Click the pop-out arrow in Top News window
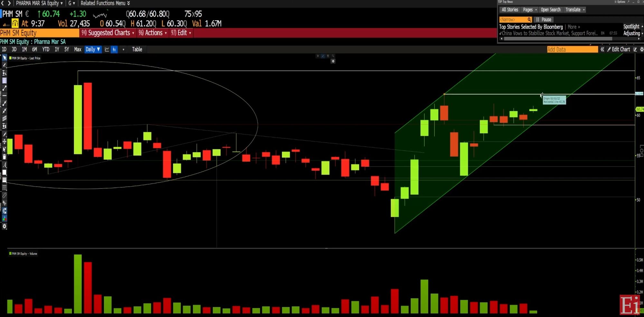 pos(628,2)
